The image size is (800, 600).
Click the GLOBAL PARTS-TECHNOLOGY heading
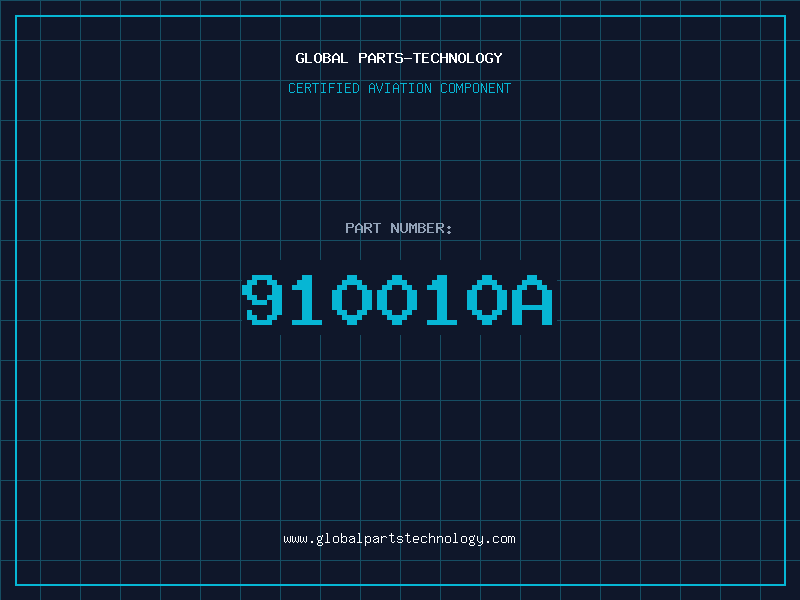point(399,58)
